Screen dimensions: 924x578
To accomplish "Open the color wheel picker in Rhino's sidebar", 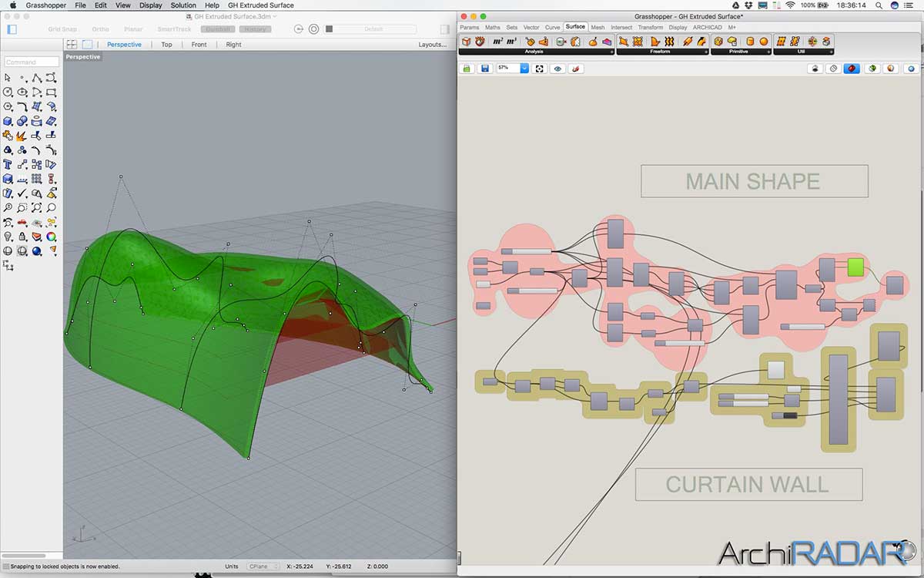I will tap(50, 237).
